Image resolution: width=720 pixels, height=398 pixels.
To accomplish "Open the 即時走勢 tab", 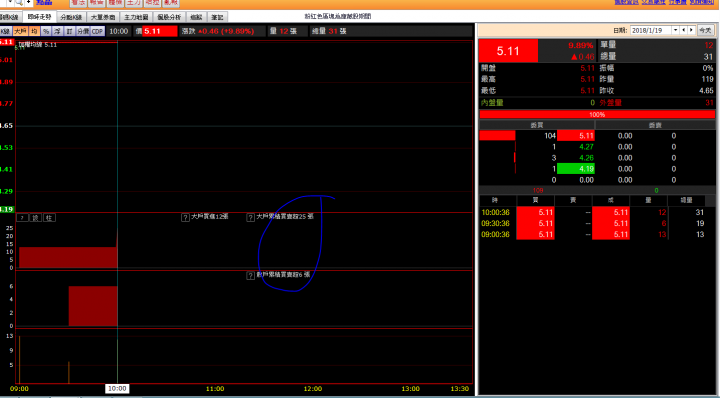I will (x=39, y=17).
